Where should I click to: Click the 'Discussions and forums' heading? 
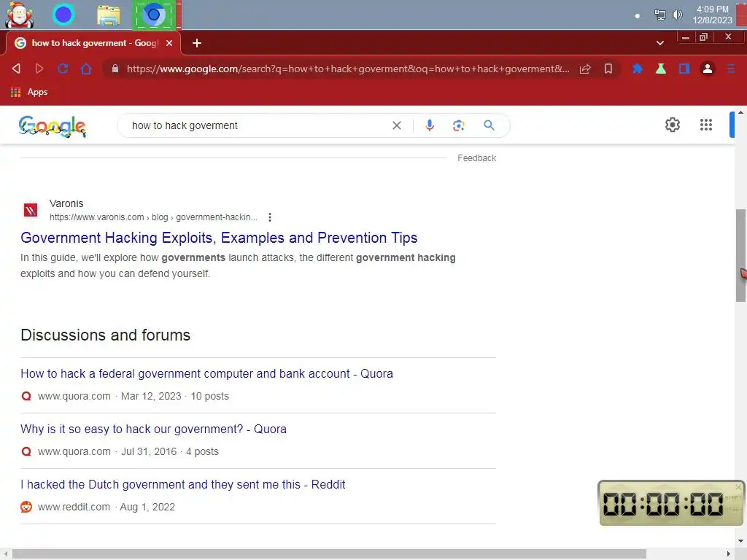click(105, 335)
